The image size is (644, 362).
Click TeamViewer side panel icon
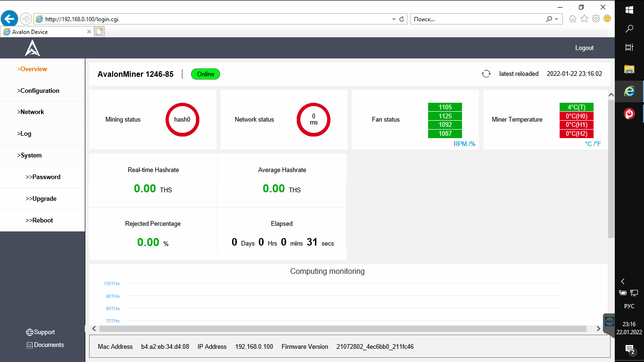pyautogui.click(x=610, y=322)
